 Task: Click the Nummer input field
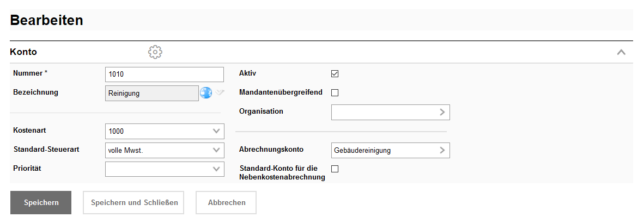pyautogui.click(x=165, y=75)
